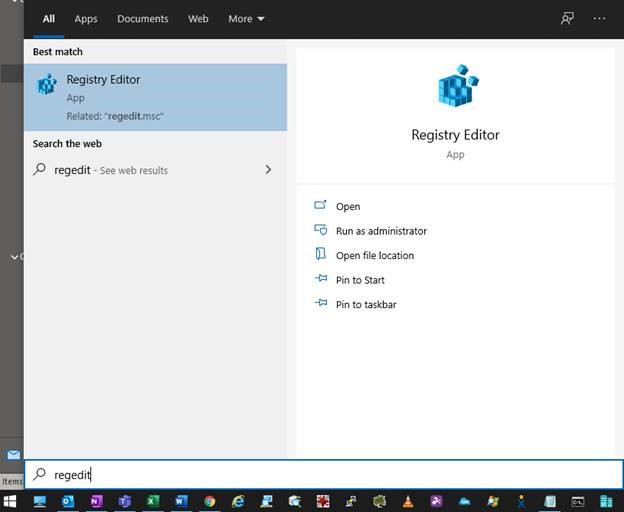Click the large Registry Editor icon in preview pane
Viewport: 624px width, 512px height.
click(458, 85)
